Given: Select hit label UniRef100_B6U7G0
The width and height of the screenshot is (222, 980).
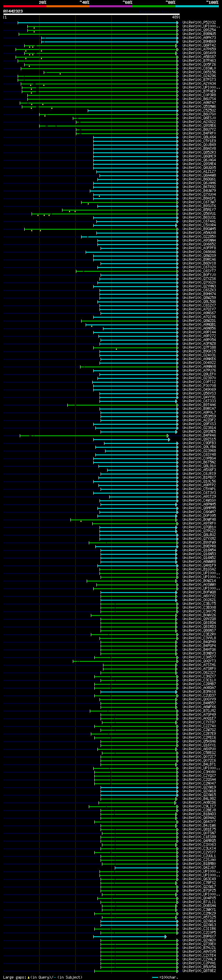Looking at the screenshot, I should tap(199, 114).
